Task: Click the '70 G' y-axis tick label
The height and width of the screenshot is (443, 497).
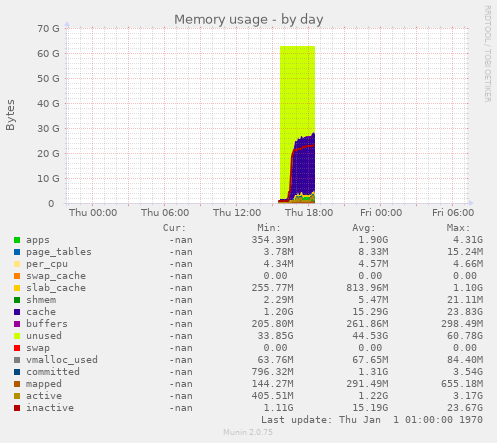Action: pos(48,29)
